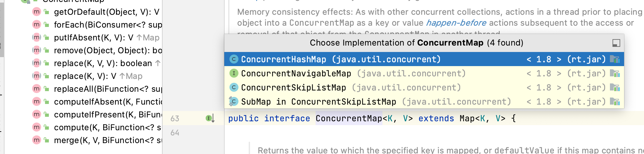Click line number 64 in the gutter
Image resolution: width=644 pixels, height=154 pixels.
(175, 133)
